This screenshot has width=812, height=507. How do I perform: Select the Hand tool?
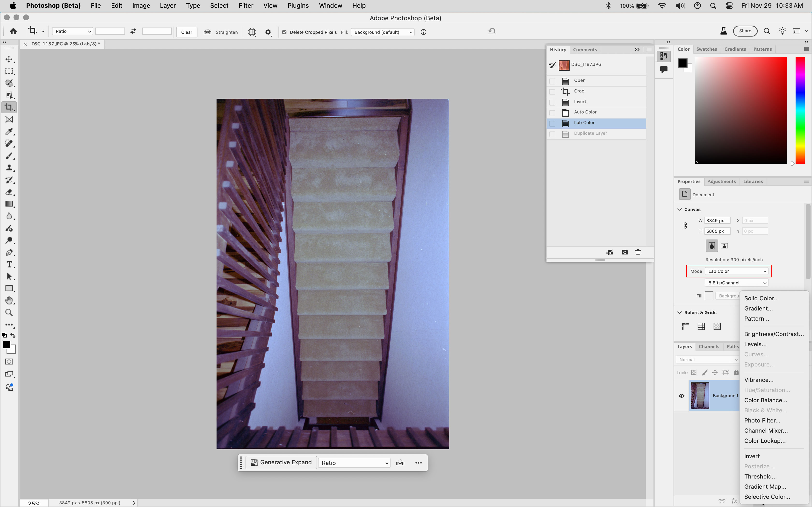coord(9,300)
